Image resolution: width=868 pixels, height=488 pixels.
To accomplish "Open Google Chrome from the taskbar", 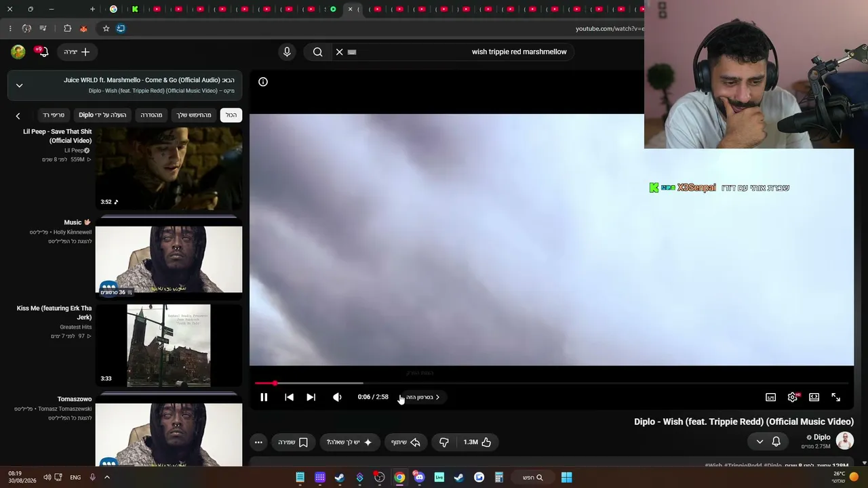I will pyautogui.click(x=399, y=477).
